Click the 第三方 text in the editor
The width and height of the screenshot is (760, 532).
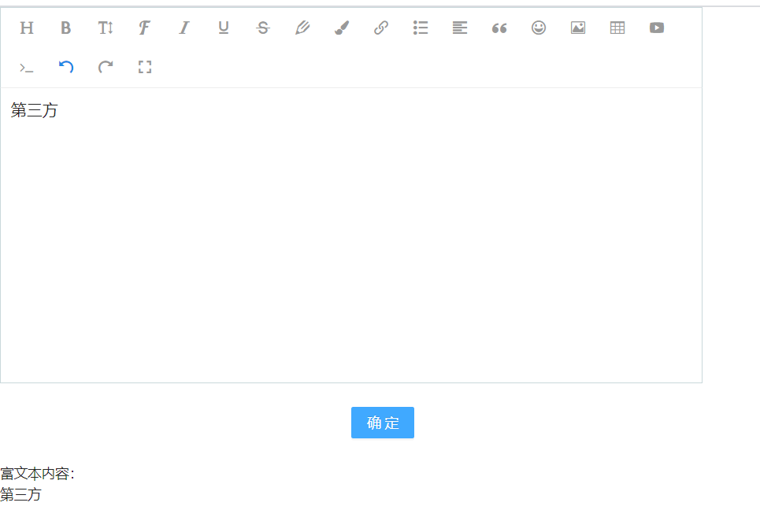[34, 110]
